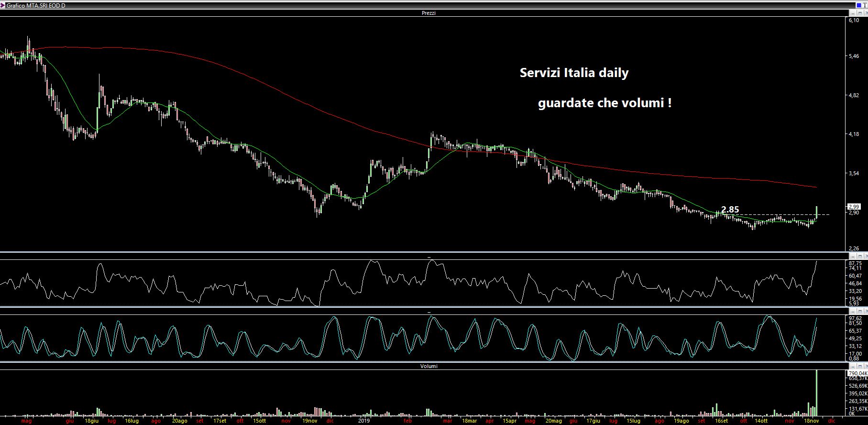Click the 4,82 price scale value
This screenshot has width=868, height=425.
tap(854, 96)
